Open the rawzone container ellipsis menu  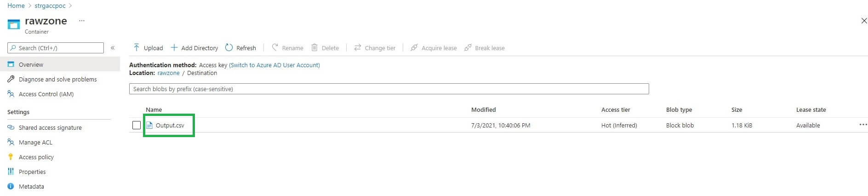coord(82,21)
